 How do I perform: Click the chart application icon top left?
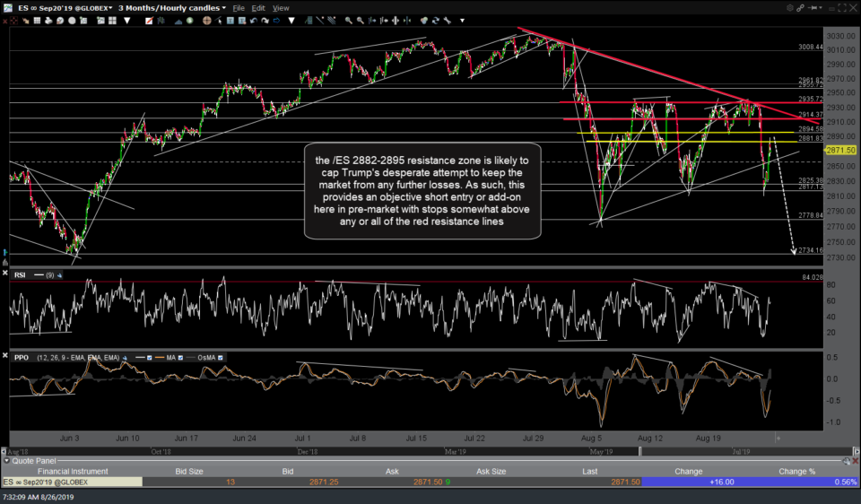point(7,8)
